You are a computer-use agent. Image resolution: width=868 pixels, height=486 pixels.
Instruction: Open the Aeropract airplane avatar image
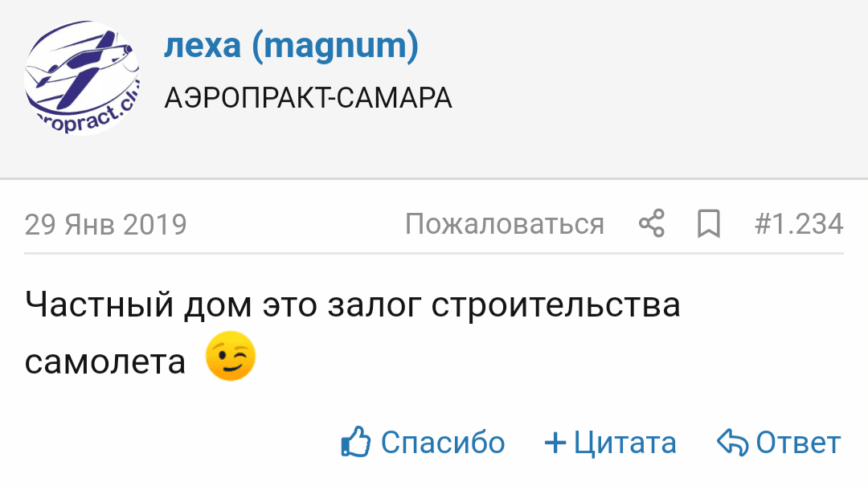[82, 77]
